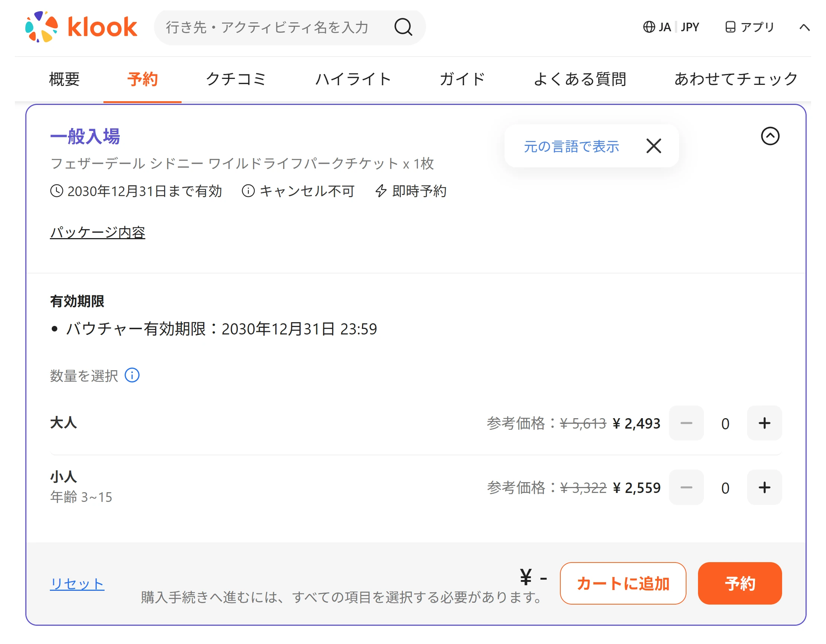Click the globe icon next to JA
Viewport: 826px width, 644px height.
[x=649, y=27]
